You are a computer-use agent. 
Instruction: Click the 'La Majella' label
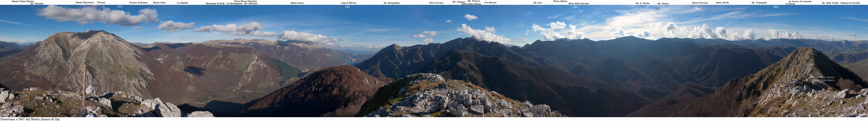coord(183,2)
